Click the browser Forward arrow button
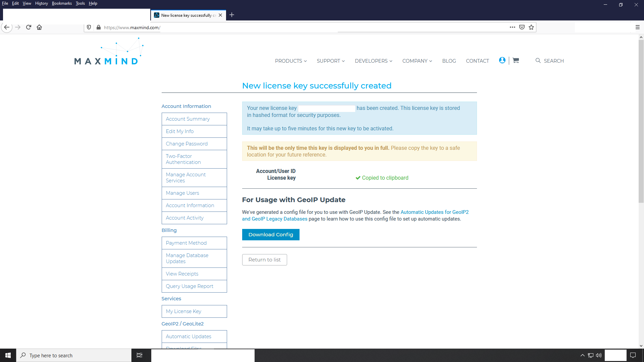644x362 pixels. pyautogui.click(x=18, y=27)
